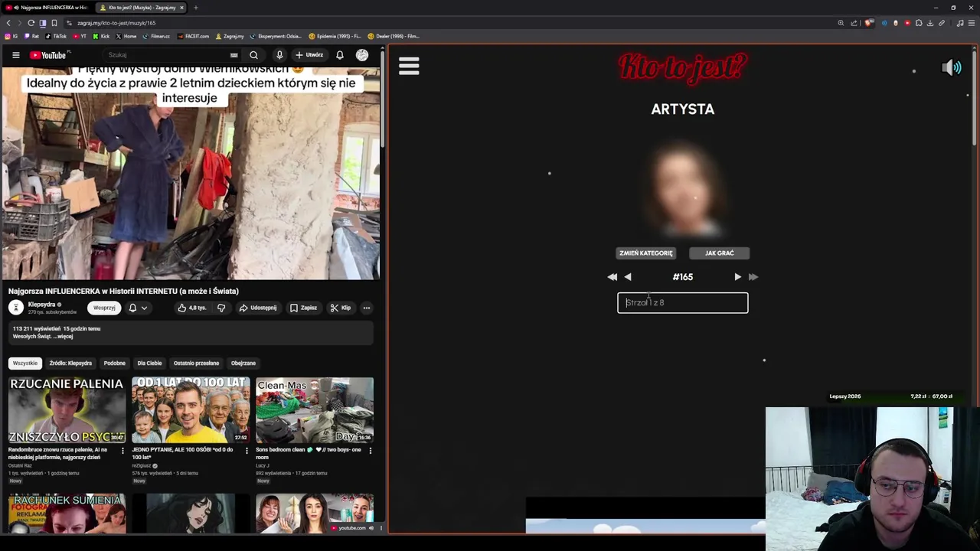Open the on-screen keyboard icon in search box
Viewport: 980px width, 551px height.
[x=234, y=55]
